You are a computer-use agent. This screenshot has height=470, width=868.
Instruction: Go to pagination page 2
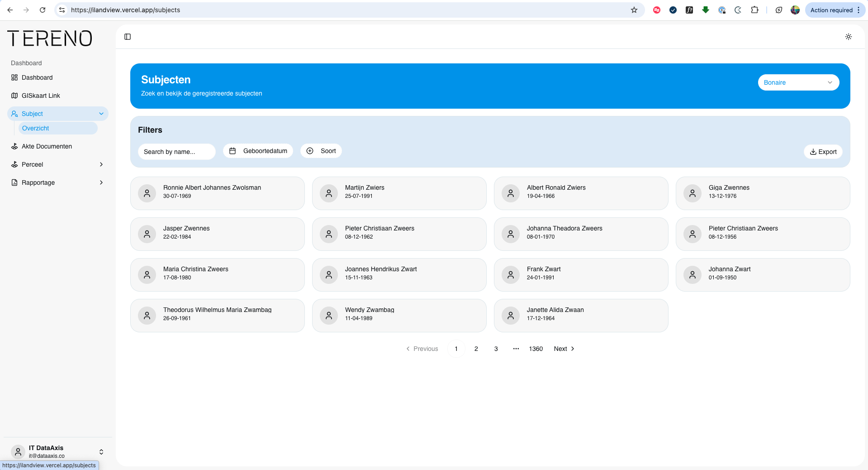coord(476,349)
